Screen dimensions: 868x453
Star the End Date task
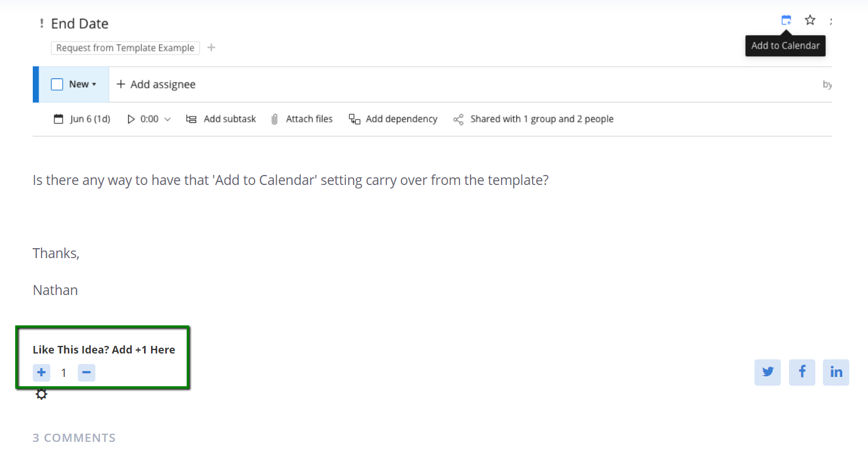tap(810, 20)
